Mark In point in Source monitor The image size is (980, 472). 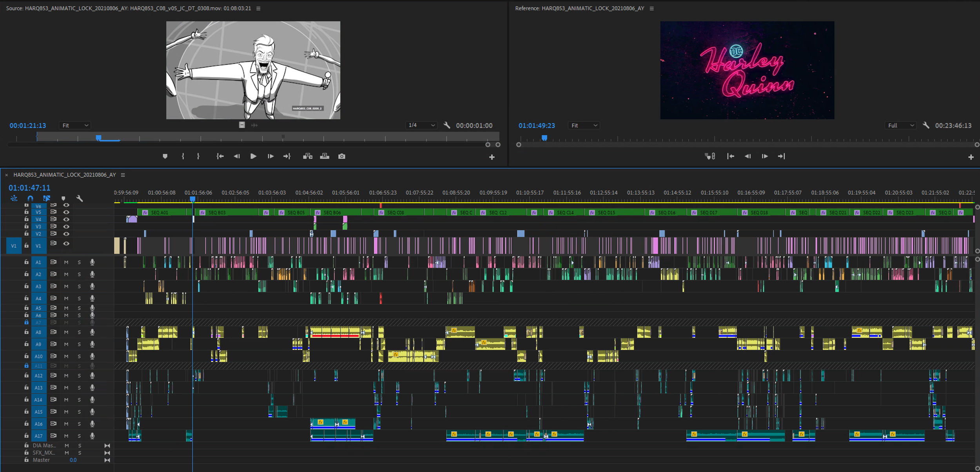(x=183, y=156)
